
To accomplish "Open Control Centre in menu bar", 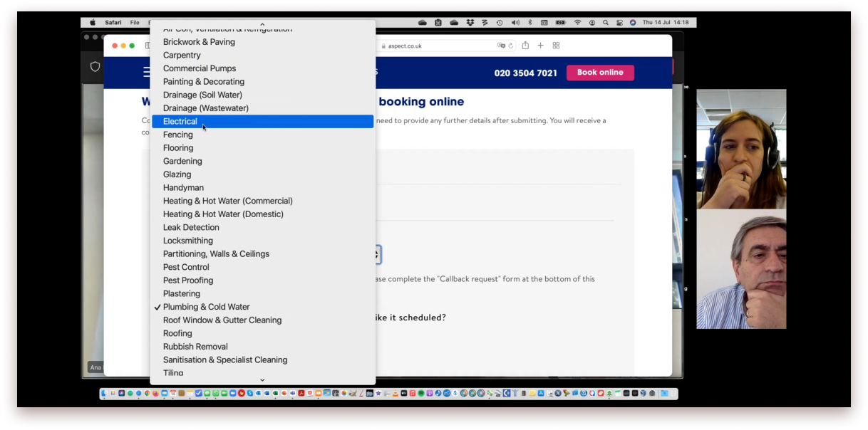I will pos(619,23).
